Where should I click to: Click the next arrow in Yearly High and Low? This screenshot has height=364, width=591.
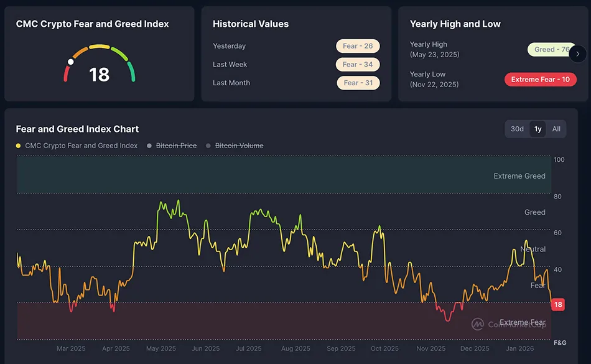pos(578,54)
